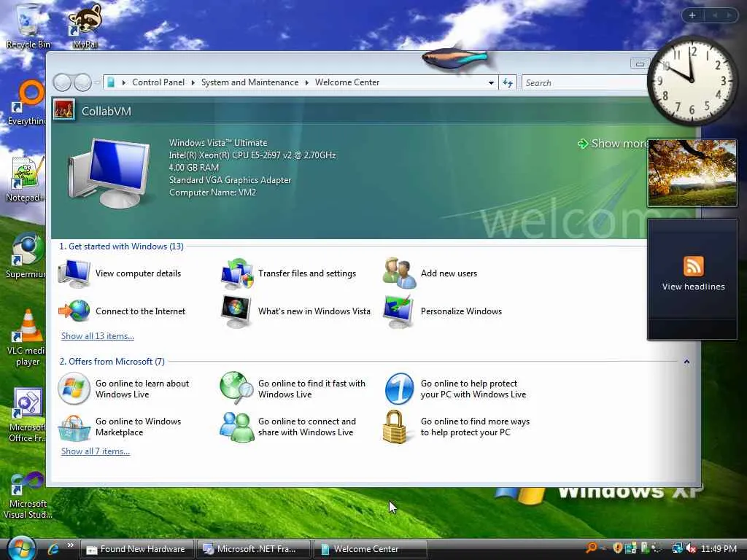Click Control Panel in the breadcrumb
The image size is (747, 560).
158,82
